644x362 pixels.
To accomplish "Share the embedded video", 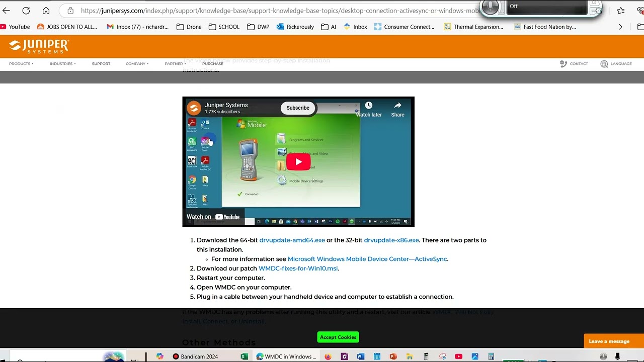I will (x=397, y=109).
